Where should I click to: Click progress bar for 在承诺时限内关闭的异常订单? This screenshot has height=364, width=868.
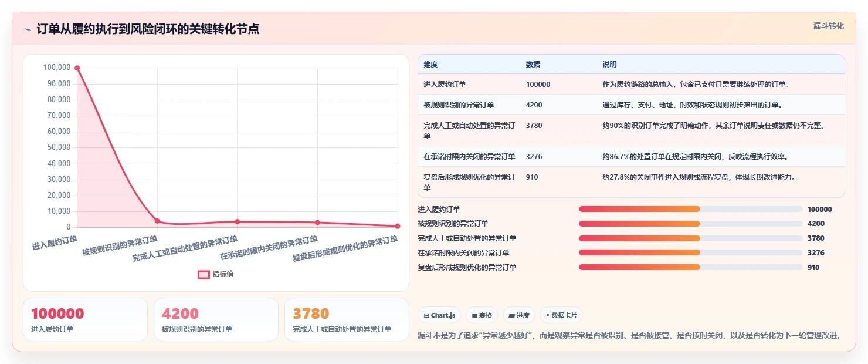point(690,253)
